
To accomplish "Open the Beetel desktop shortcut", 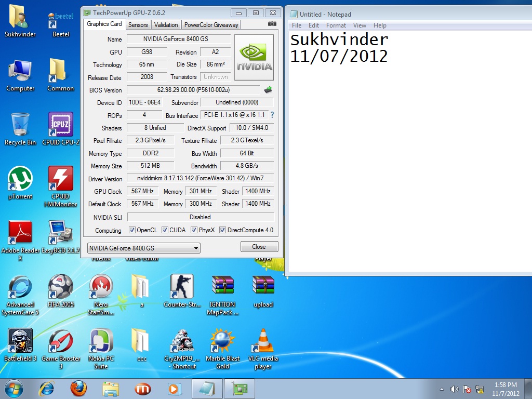I will point(60,24).
